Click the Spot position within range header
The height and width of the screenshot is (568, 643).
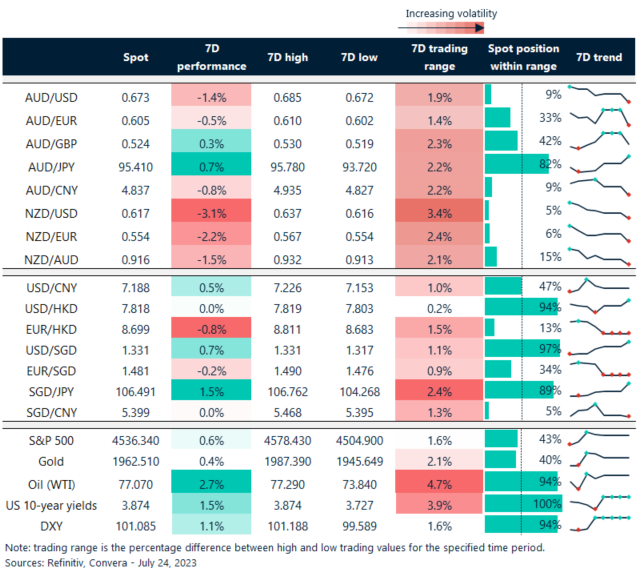point(523,58)
